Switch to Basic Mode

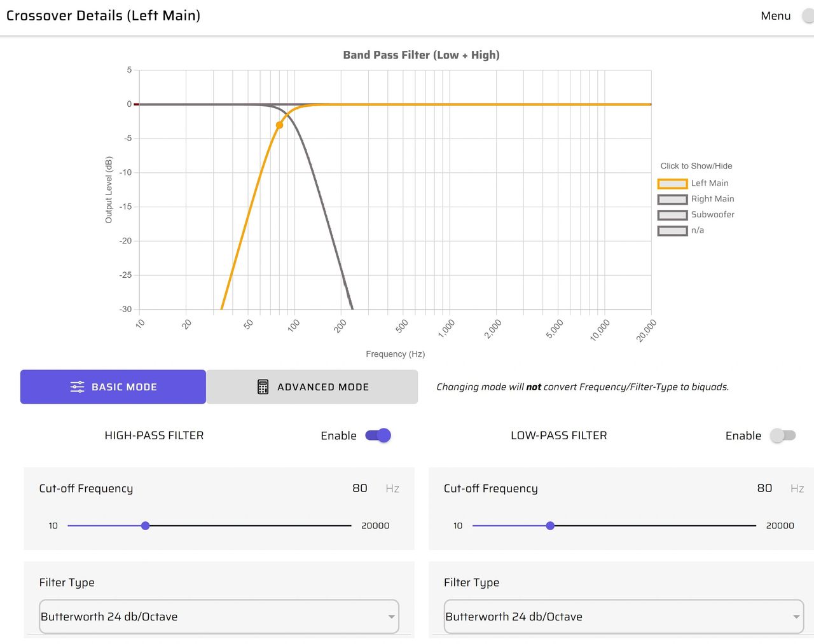pos(113,387)
